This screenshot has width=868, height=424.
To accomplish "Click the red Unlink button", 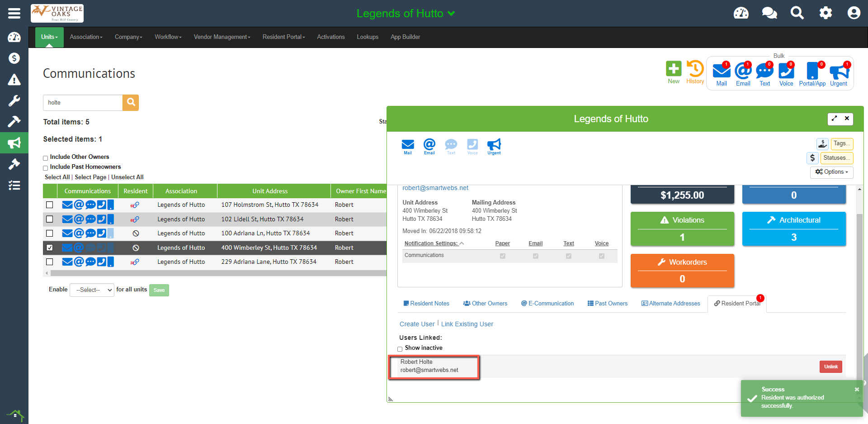I will pos(830,367).
